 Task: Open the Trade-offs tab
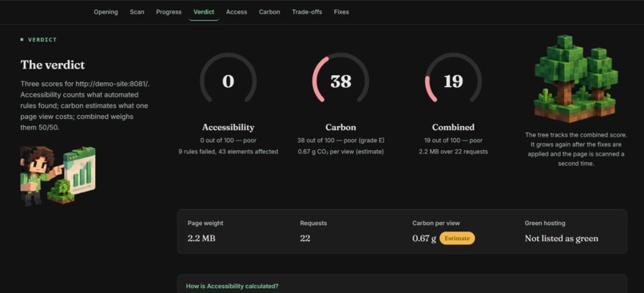click(x=307, y=12)
